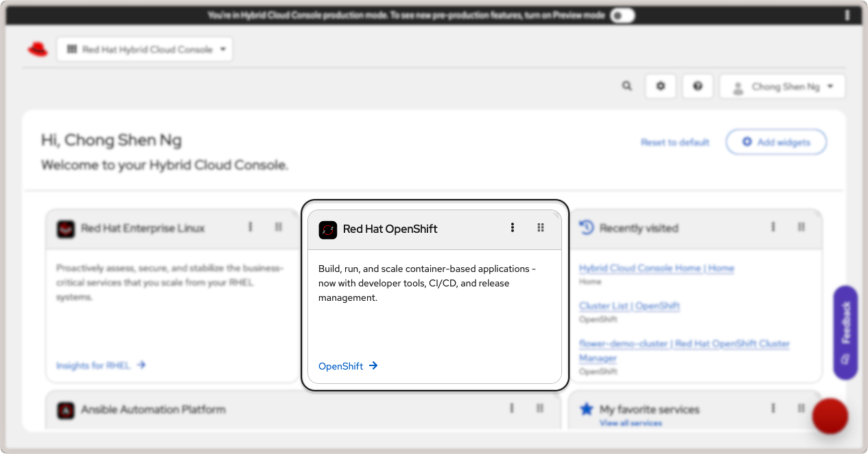This screenshot has width=868, height=454.
Task: Open the settings gear icon
Action: coord(661,87)
